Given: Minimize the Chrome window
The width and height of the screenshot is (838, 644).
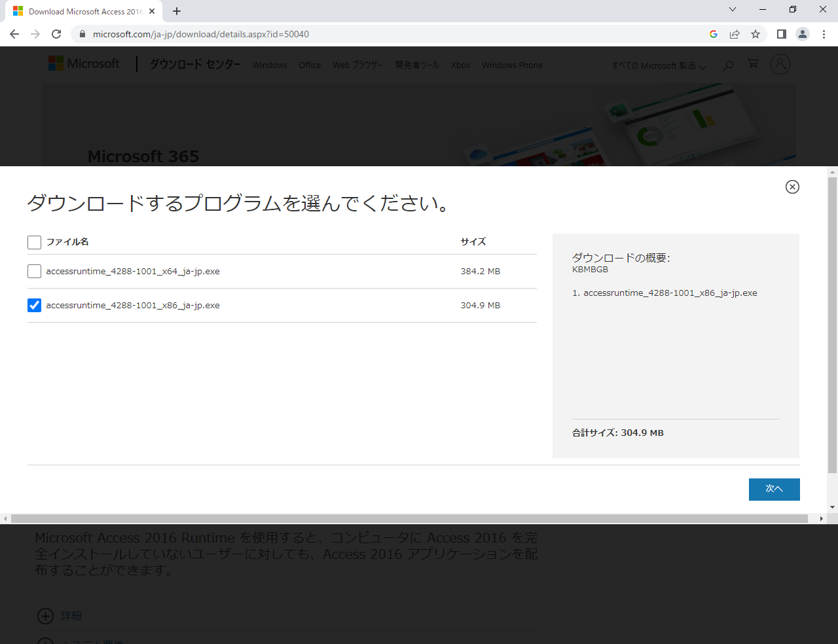Looking at the screenshot, I should 763,10.
